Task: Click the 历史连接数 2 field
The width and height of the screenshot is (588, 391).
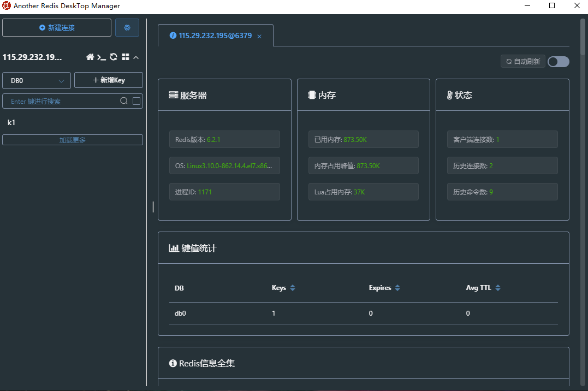Action: [x=502, y=166]
